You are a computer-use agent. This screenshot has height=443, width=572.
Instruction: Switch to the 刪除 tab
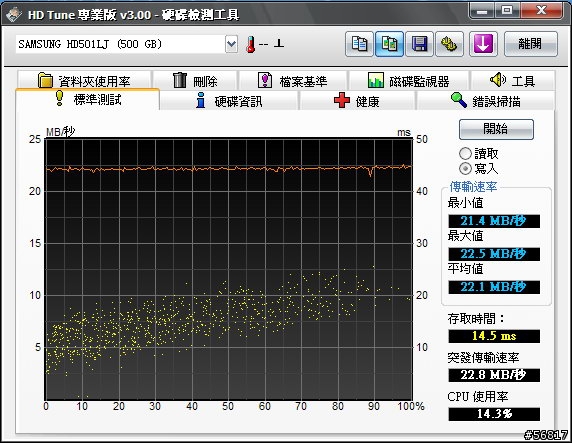click(195, 80)
